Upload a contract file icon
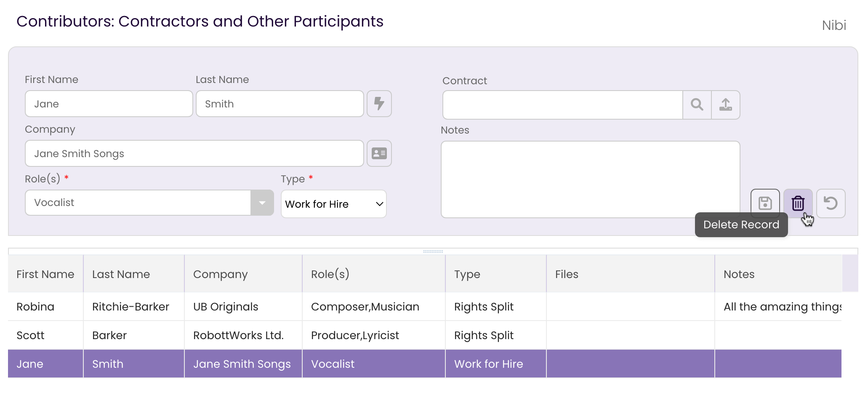 tap(726, 104)
